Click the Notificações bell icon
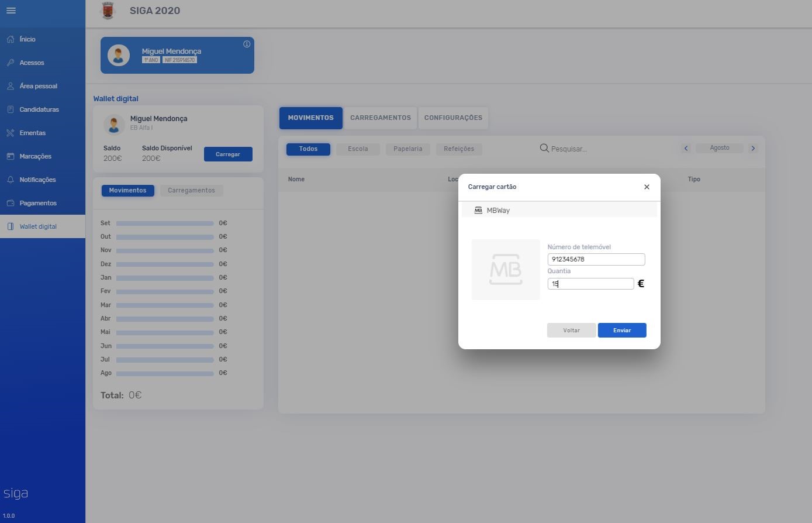This screenshot has width=812, height=523. pos(10,180)
